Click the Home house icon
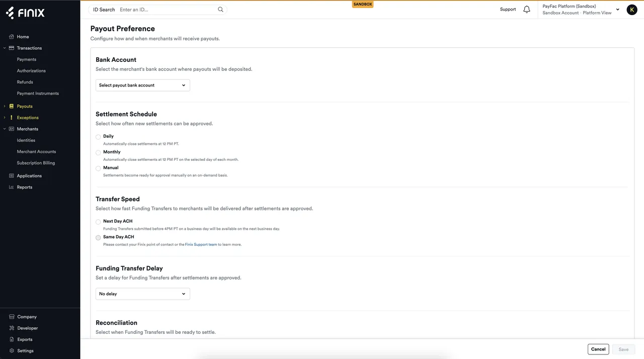The height and width of the screenshot is (359, 644). [12, 37]
